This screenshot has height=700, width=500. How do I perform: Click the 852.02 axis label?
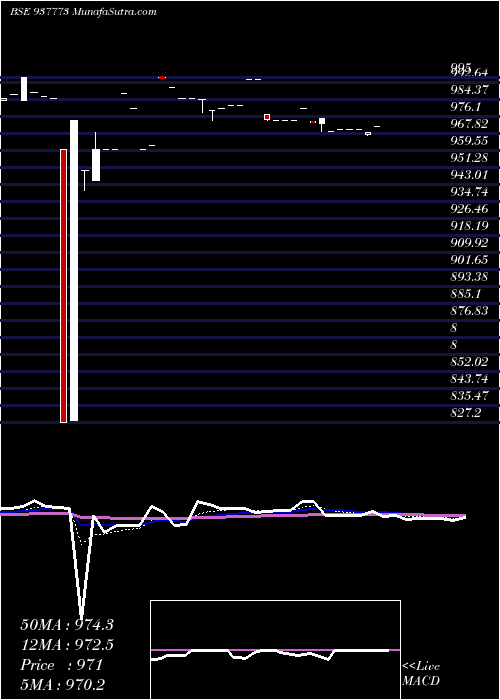coord(469,362)
